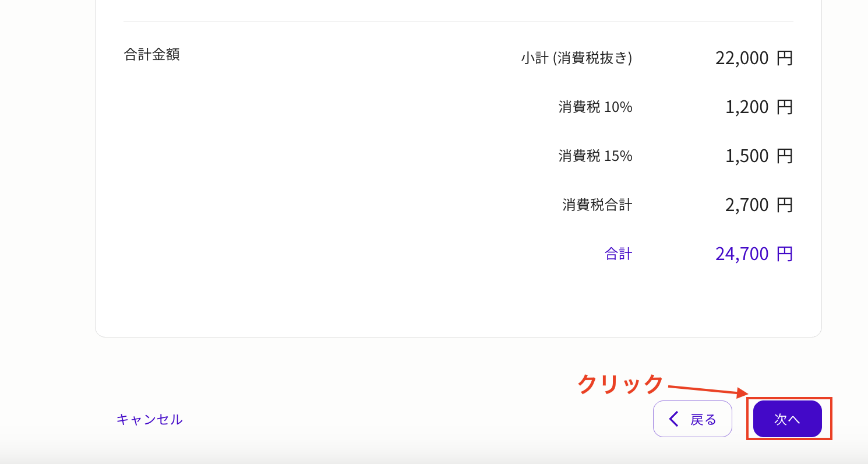
Task: Click the 22,000 円 subtotal value
Action: 754,58
